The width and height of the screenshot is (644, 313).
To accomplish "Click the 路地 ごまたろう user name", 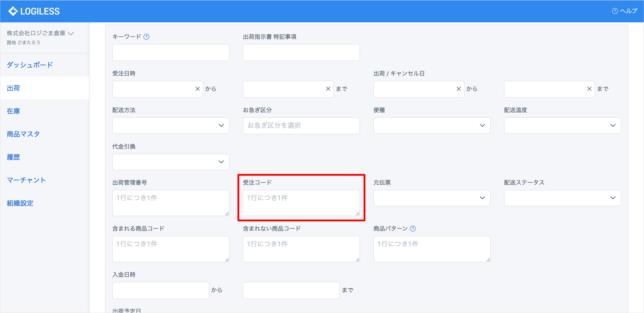I will pyautogui.click(x=23, y=42).
